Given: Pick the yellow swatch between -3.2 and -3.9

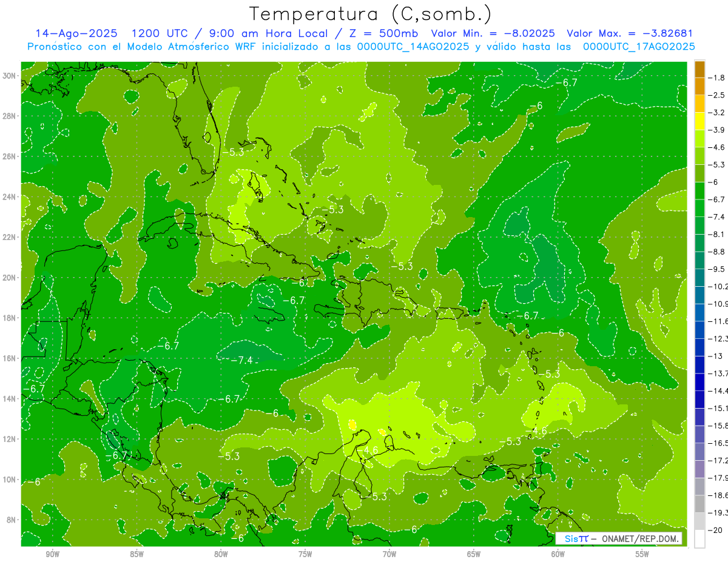Looking at the screenshot, I should pyautogui.click(x=699, y=121).
